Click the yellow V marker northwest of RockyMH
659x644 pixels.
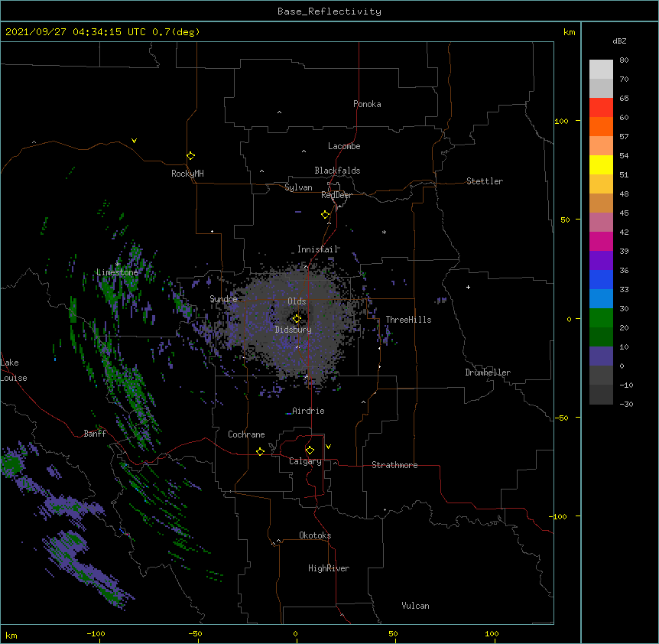pos(134,141)
